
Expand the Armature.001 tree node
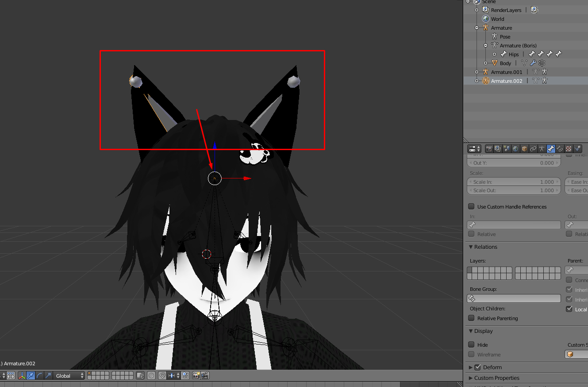[x=477, y=72]
